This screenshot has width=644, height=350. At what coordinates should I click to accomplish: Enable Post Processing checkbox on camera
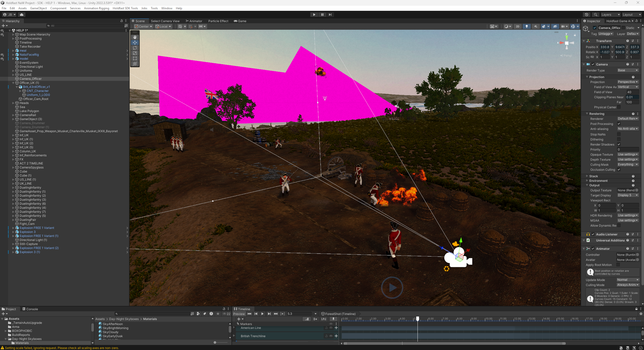click(619, 124)
